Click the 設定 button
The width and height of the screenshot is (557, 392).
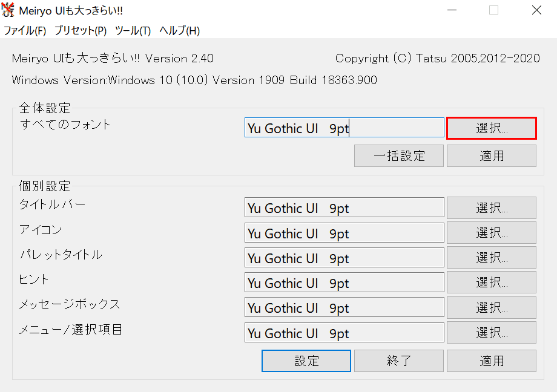coord(306,361)
